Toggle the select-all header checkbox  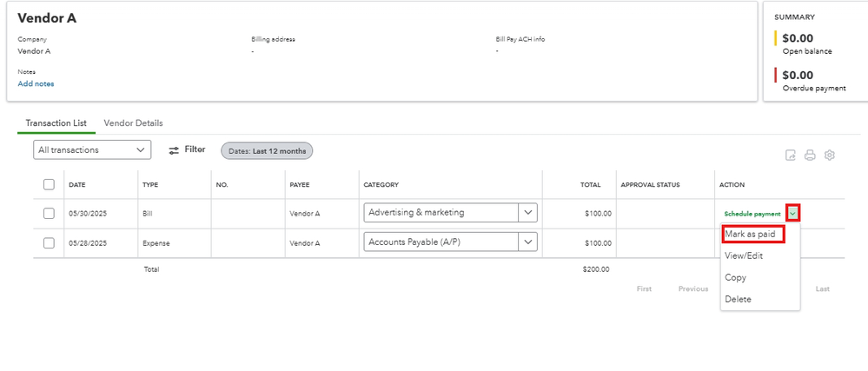tap(49, 184)
